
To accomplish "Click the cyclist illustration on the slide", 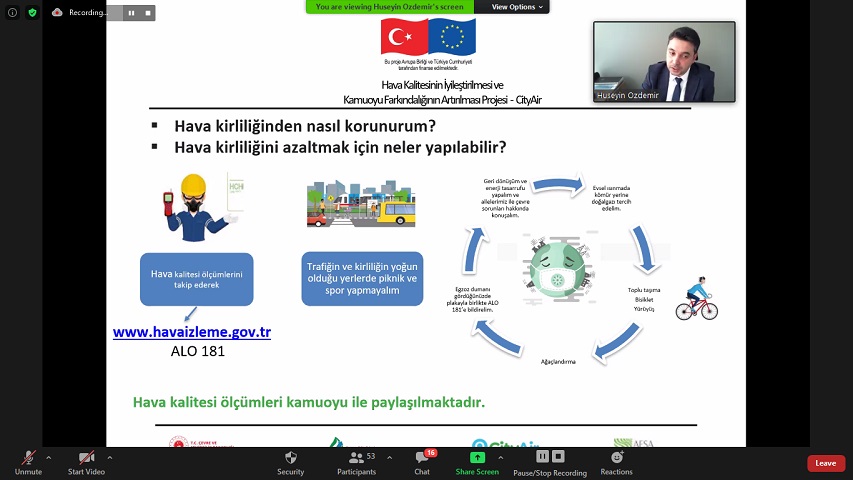I will click(696, 298).
